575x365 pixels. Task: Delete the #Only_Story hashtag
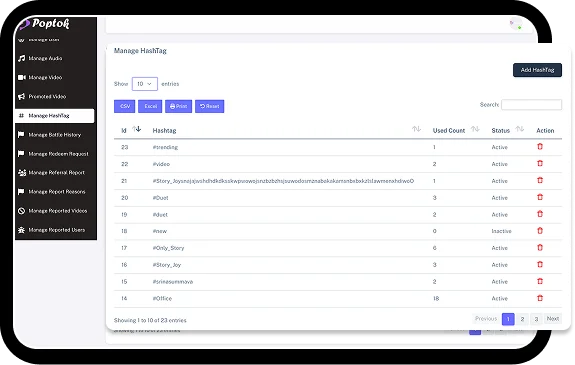[x=540, y=248]
